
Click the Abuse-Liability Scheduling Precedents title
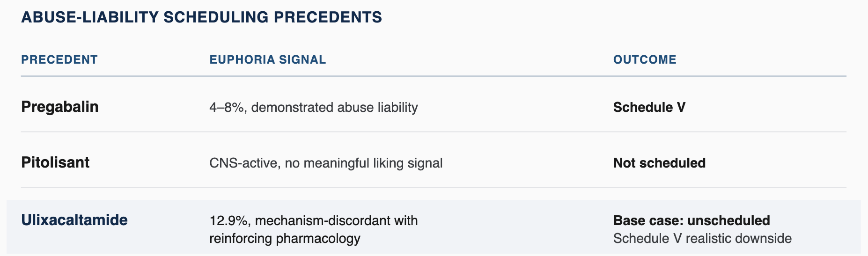(202, 17)
